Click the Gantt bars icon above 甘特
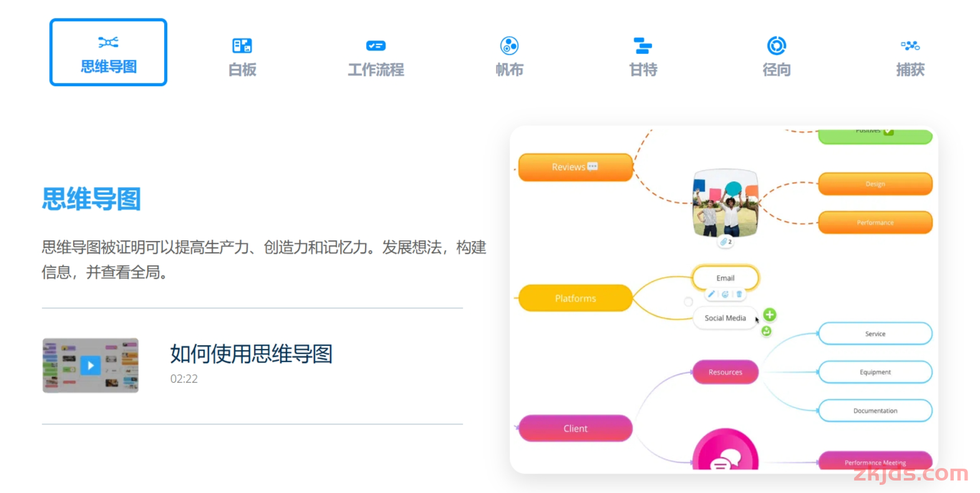Screen dimensions: 980x493 click(643, 46)
